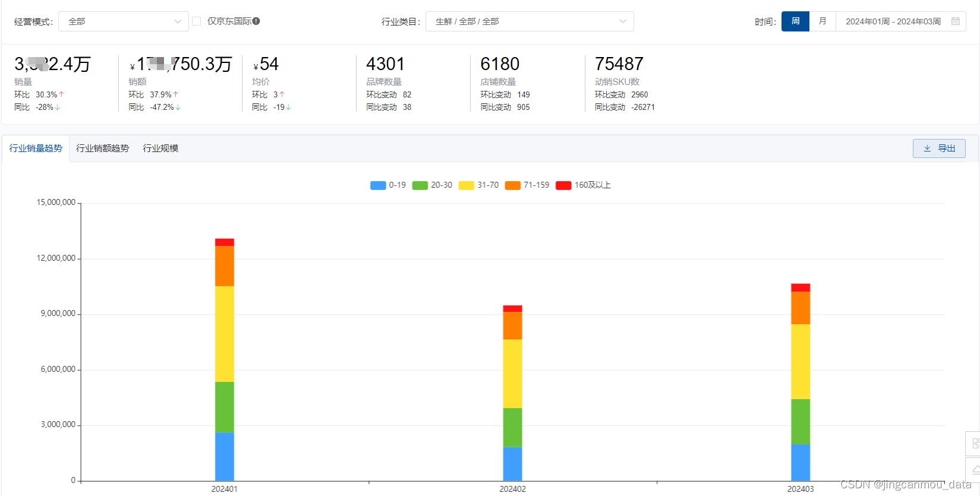Click the info icon beside 仅京东国际
The width and height of the screenshot is (980, 496).
(x=256, y=21)
